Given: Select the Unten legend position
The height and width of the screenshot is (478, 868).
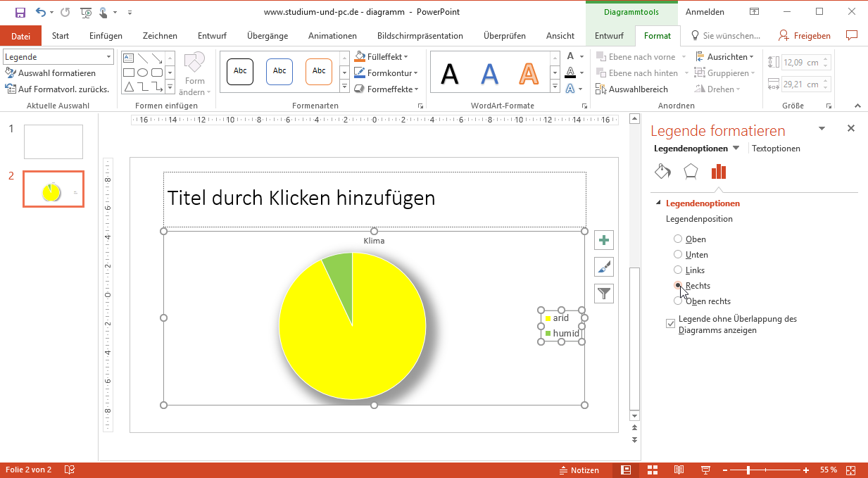Looking at the screenshot, I should [x=678, y=255].
